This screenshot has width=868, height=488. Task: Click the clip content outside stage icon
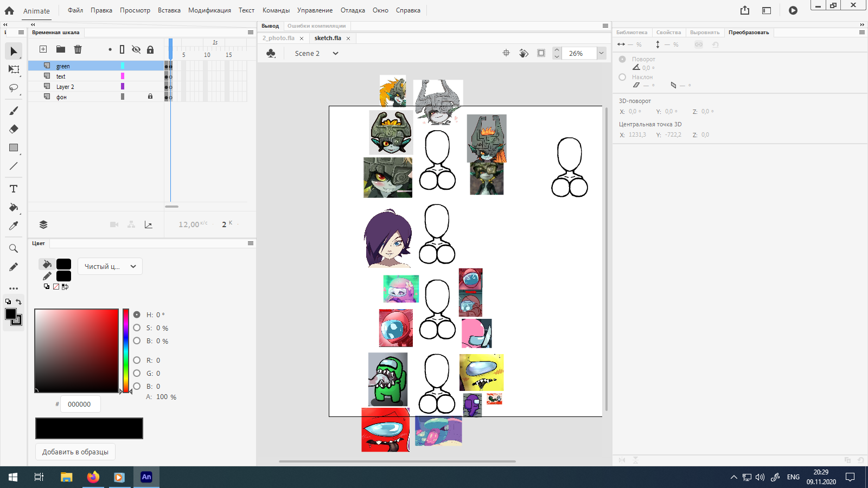pos(541,53)
